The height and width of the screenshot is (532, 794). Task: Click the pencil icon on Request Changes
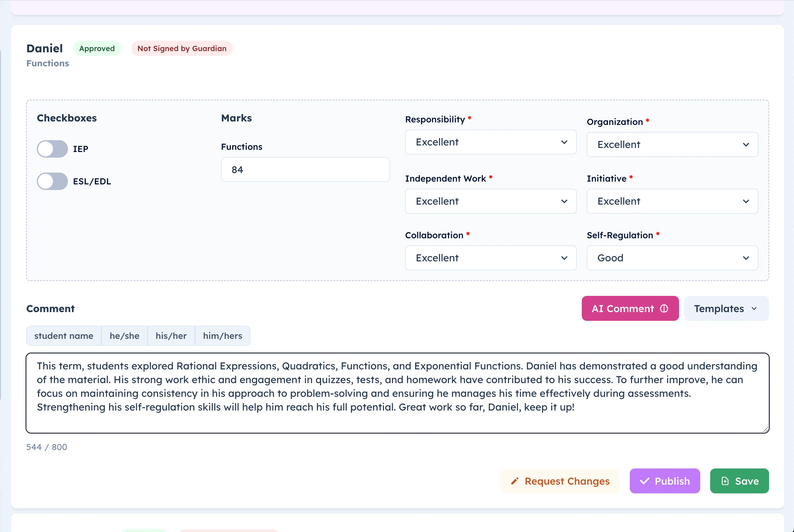[514, 481]
